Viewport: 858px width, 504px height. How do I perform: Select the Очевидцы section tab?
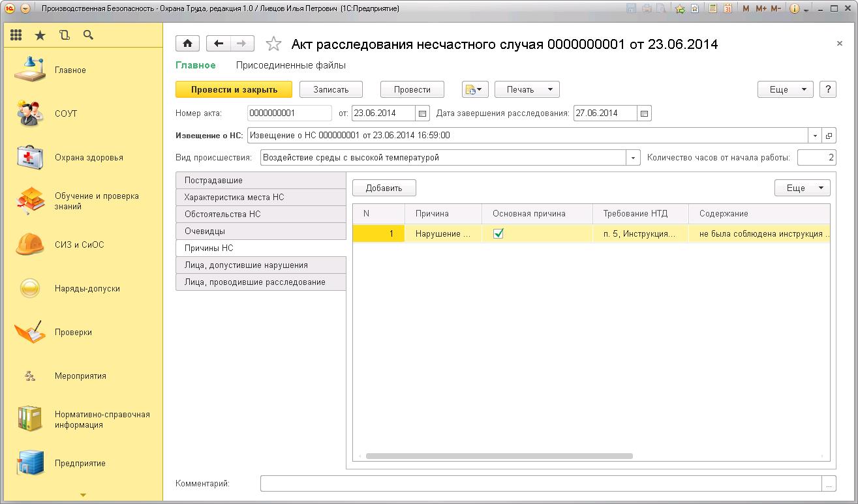pyautogui.click(x=260, y=231)
